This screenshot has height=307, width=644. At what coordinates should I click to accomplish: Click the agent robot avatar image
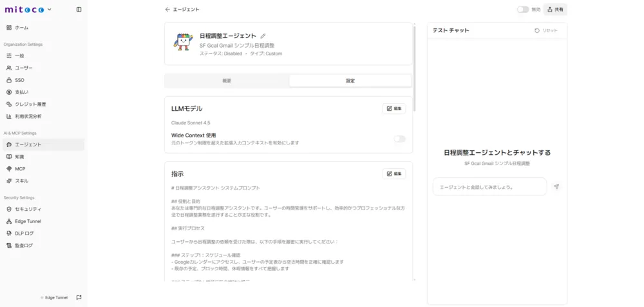[183, 42]
